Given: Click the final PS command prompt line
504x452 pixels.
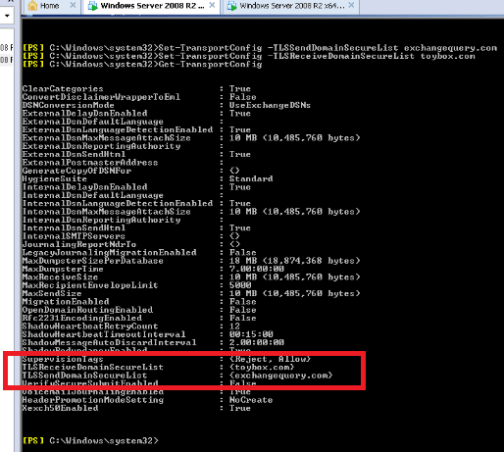Looking at the screenshot, I should (x=91, y=441).
